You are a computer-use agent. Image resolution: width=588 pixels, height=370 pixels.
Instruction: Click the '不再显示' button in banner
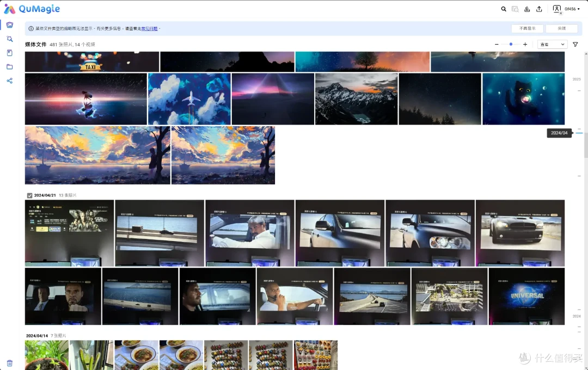[527, 28]
